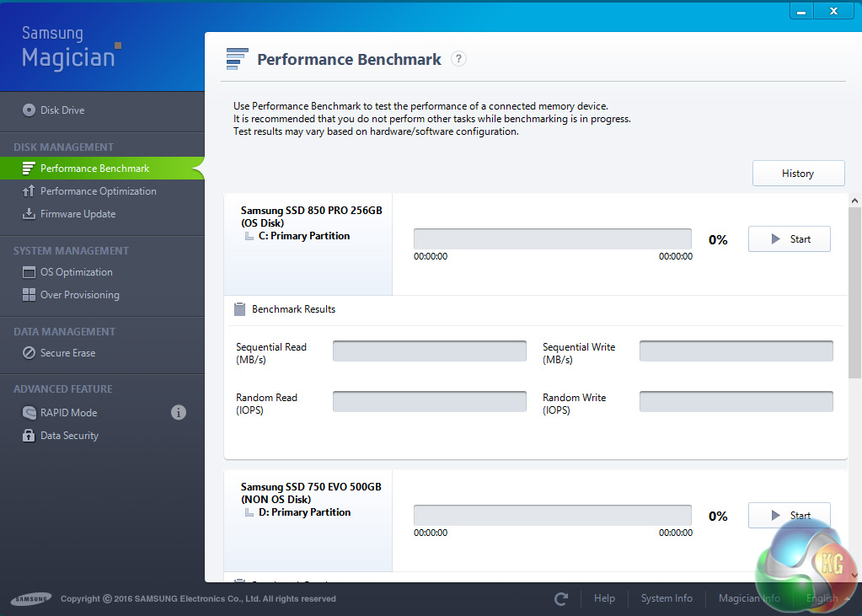Click the Sequential Read result field
The height and width of the screenshot is (616, 862).
430,351
